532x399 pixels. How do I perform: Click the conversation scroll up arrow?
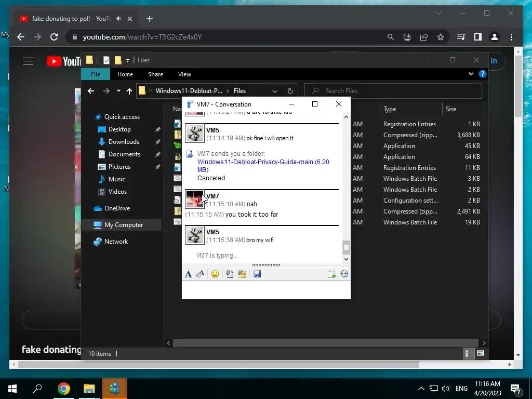[346, 117]
